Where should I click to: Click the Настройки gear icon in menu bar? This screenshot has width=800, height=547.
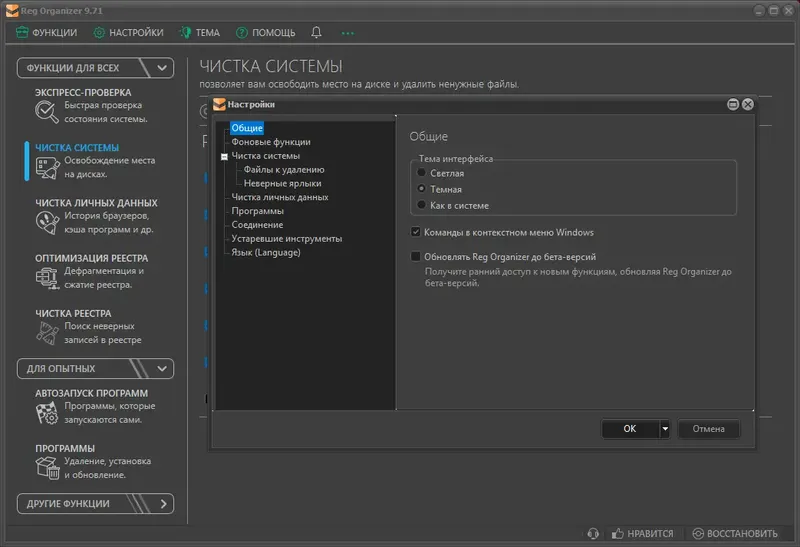(x=99, y=33)
